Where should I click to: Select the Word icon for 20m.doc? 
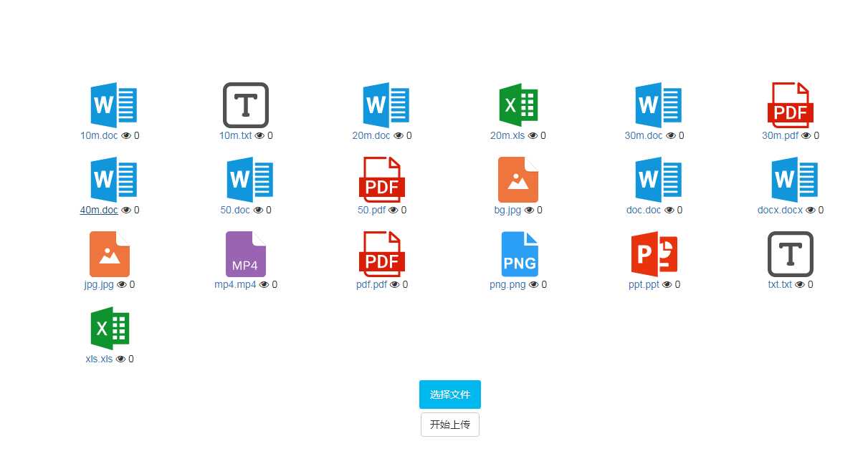[386, 105]
